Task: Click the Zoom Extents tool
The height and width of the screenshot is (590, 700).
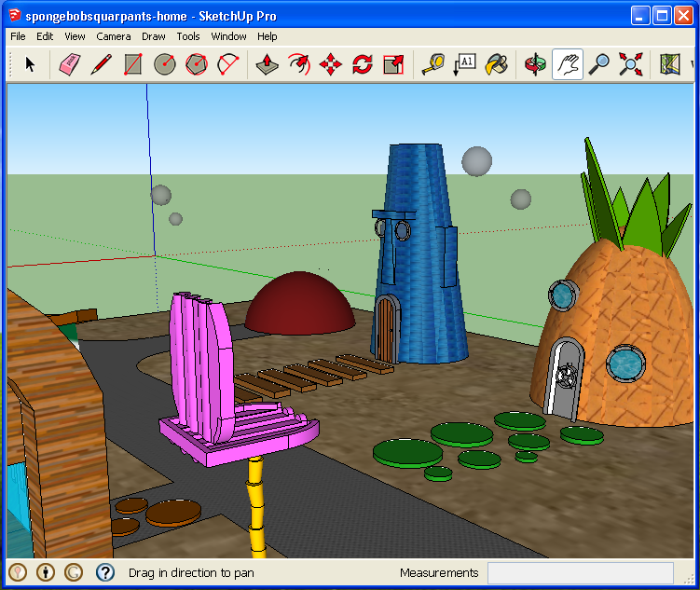Action: point(631,64)
